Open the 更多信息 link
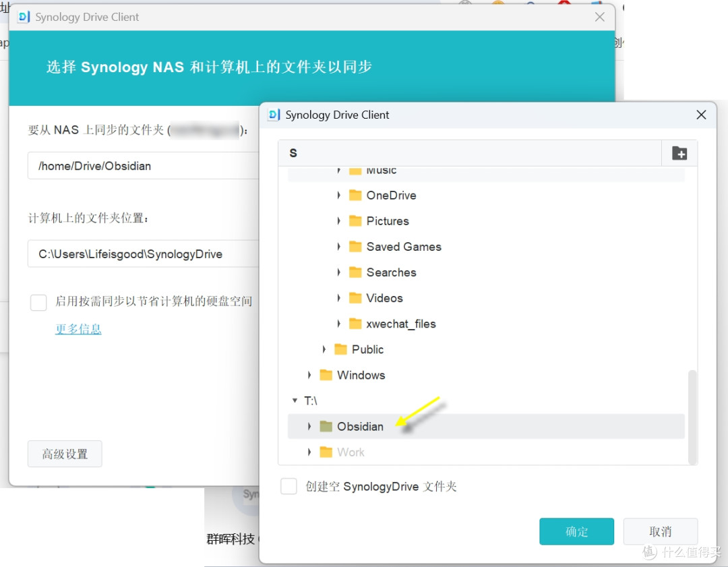728x567 pixels. pos(78,329)
